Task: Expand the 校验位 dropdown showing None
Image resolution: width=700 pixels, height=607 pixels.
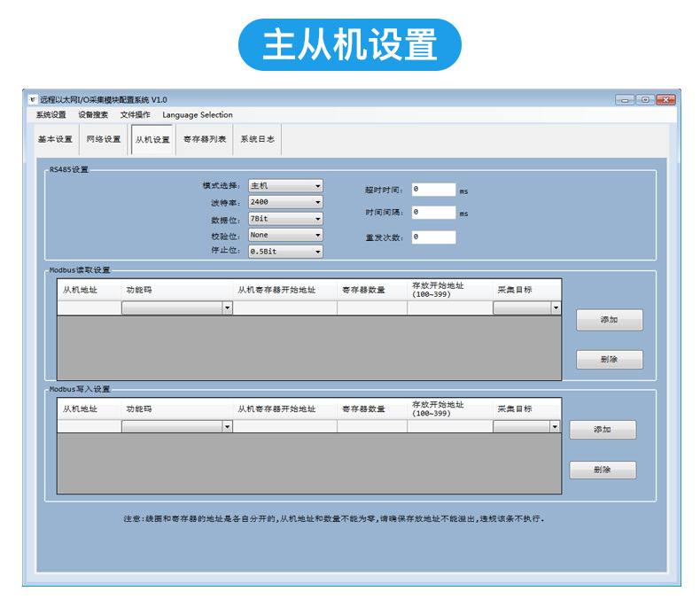Action: [285, 235]
